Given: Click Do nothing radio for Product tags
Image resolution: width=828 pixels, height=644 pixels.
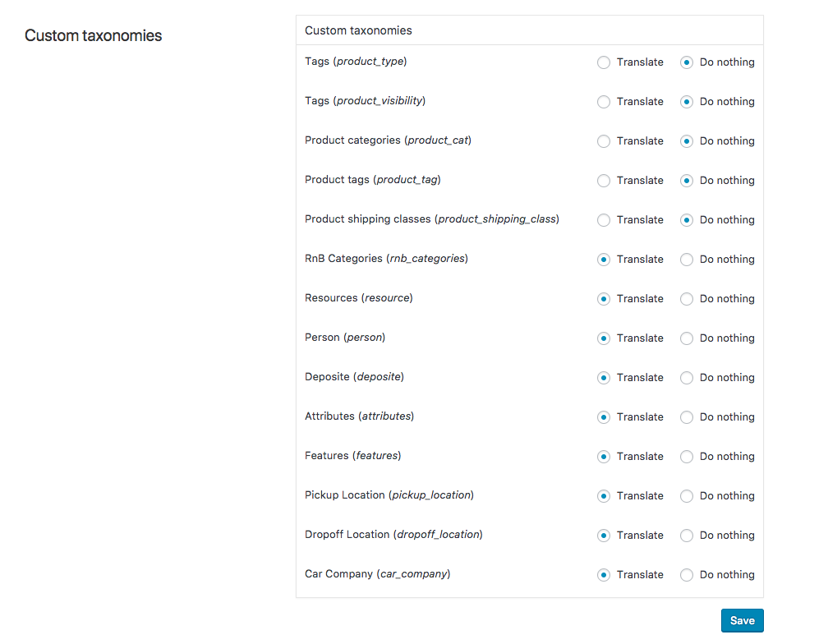Looking at the screenshot, I should click(687, 181).
